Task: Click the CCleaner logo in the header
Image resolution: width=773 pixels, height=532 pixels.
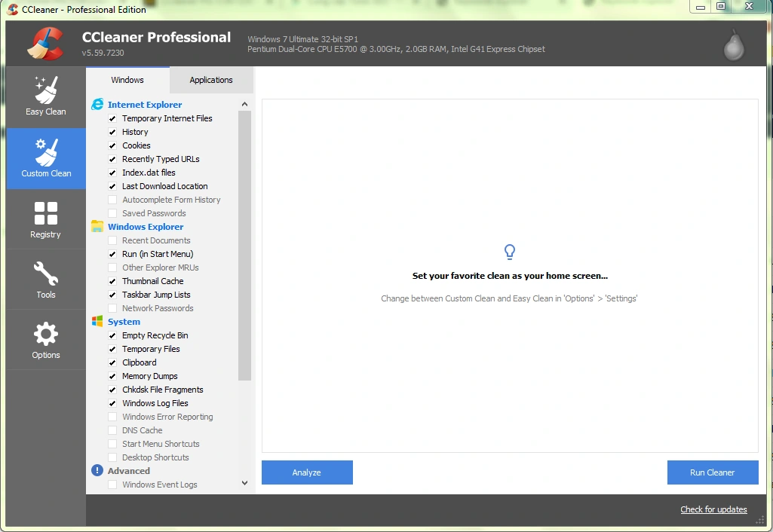Action: coord(45,44)
